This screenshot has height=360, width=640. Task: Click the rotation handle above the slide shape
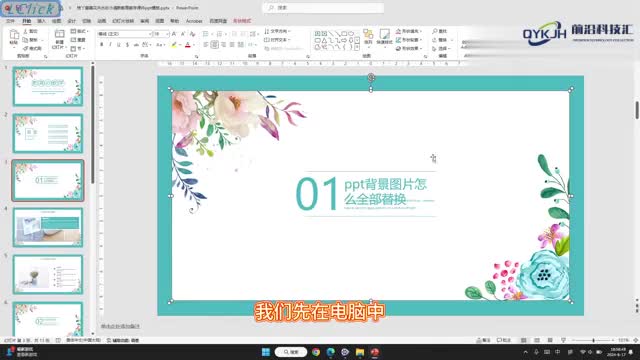coord(371,77)
